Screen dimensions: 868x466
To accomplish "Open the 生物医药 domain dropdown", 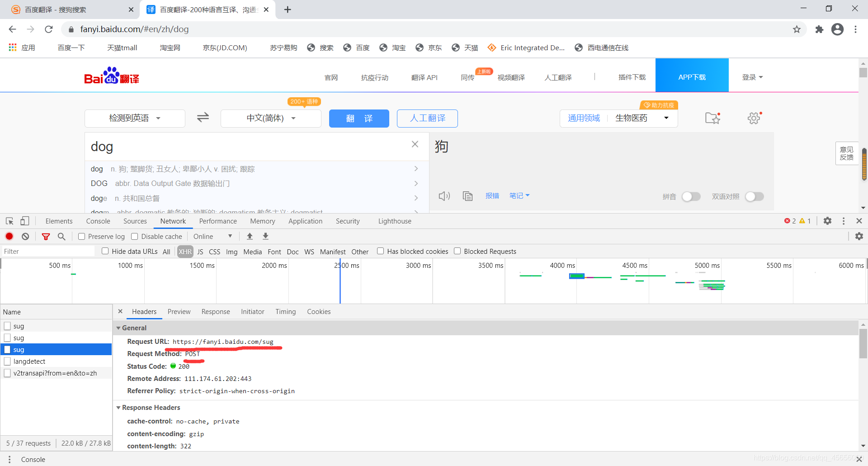I will coord(642,118).
